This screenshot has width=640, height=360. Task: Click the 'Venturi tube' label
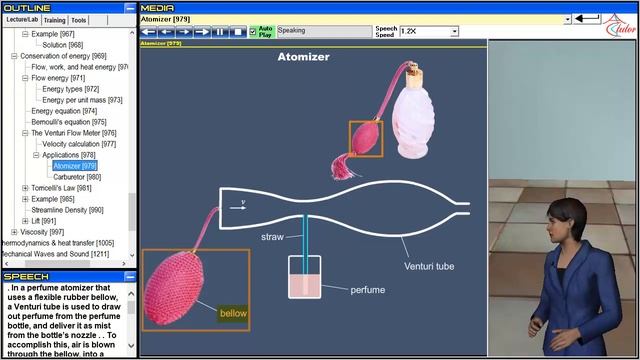point(429,267)
